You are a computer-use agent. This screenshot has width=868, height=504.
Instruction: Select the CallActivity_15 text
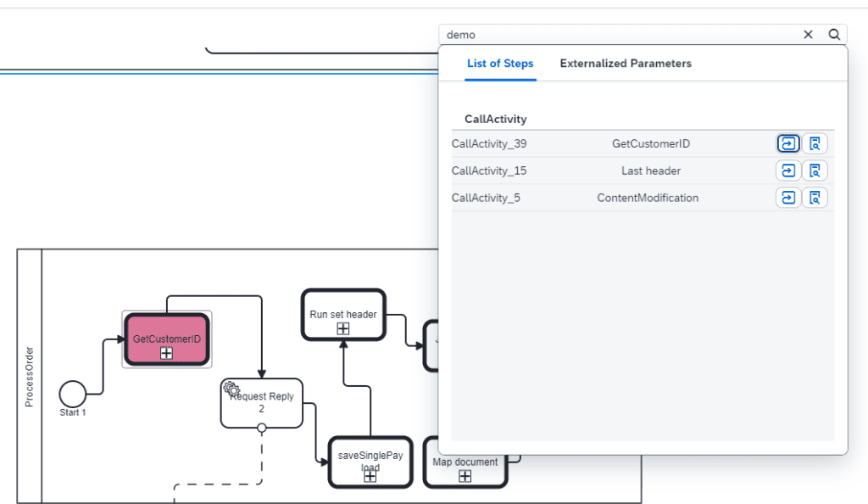[489, 171]
